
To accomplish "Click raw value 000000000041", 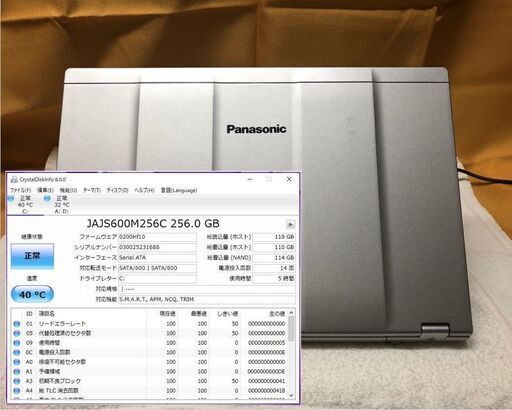I will pyautogui.click(x=267, y=381).
